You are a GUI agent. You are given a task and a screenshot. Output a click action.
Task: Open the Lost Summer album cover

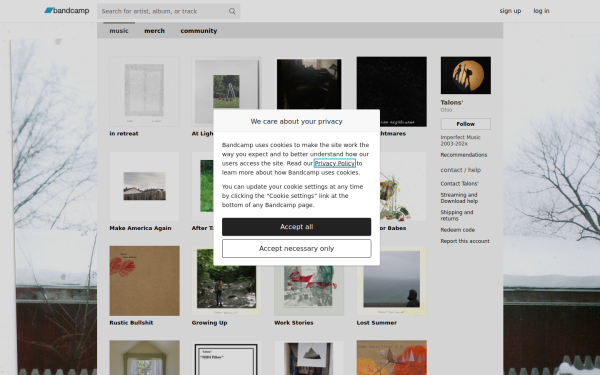[x=391, y=281]
